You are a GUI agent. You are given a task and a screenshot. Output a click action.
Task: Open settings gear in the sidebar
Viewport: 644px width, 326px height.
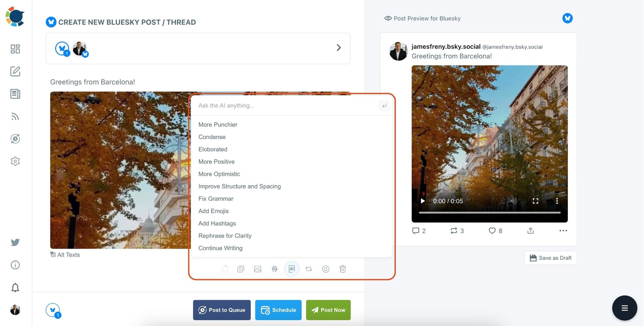coord(15,161)
